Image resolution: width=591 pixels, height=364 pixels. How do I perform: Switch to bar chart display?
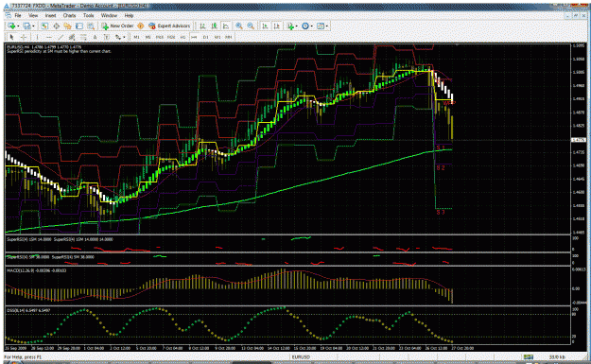point(202,26)
